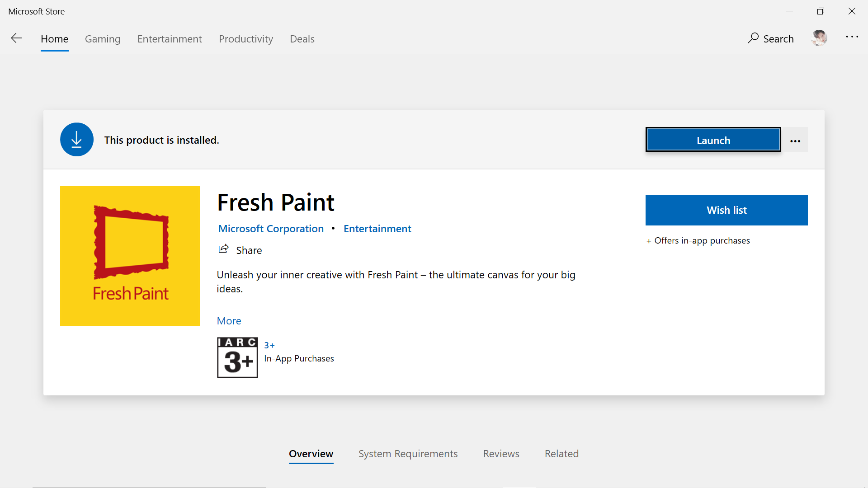868x488 pixels.
Task: Click the search magnifier icon
Action: click(753, 38)
